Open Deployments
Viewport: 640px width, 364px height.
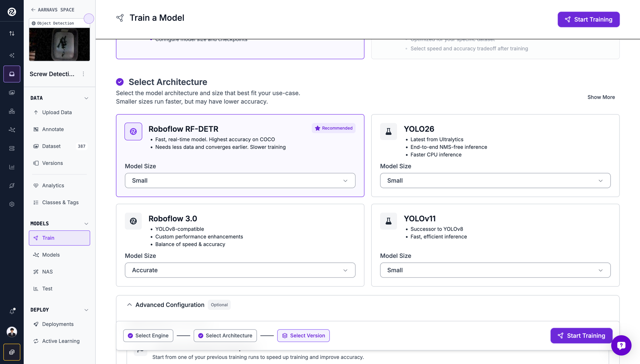(59, 324)
